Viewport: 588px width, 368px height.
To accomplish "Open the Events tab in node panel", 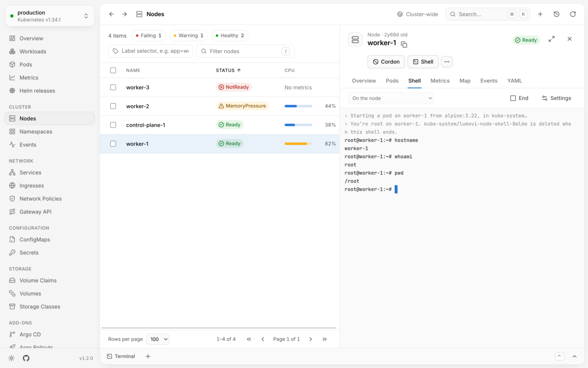I will pyautogui.click(x=489, y=81).
